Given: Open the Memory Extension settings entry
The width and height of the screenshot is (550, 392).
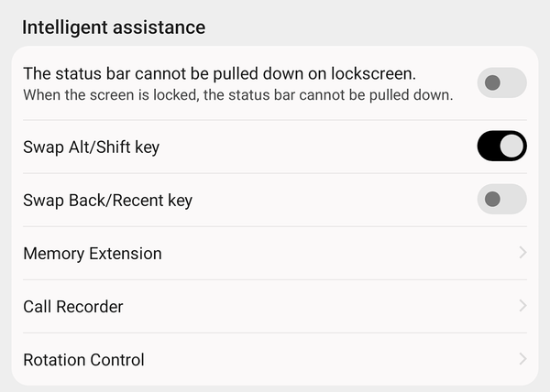Looking at the screenshot, I should tap(93, 254).
